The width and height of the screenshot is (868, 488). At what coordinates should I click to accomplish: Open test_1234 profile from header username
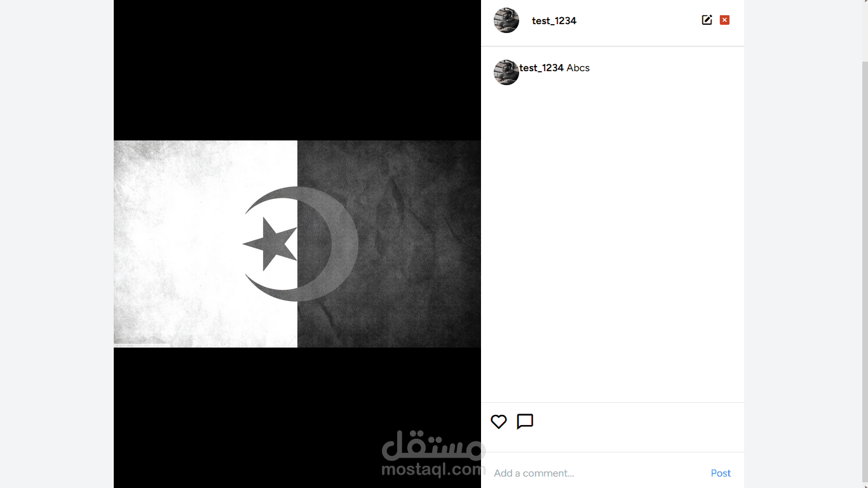(554, 20)
